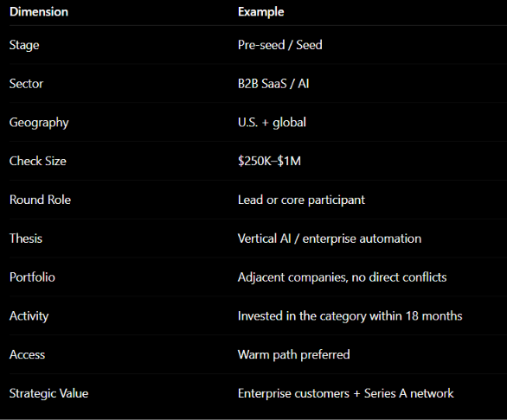This screenshot has width=507, height=420.
Task: Click Adjacent companies, no direct conflicts
Action: [342, 277]
